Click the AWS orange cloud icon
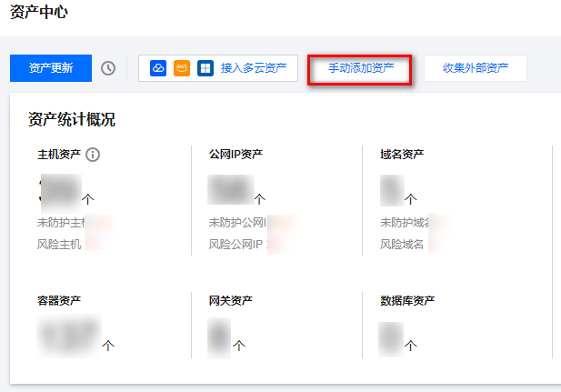The width and height of the screenshot is (561, 392). (x=182, y=68)
